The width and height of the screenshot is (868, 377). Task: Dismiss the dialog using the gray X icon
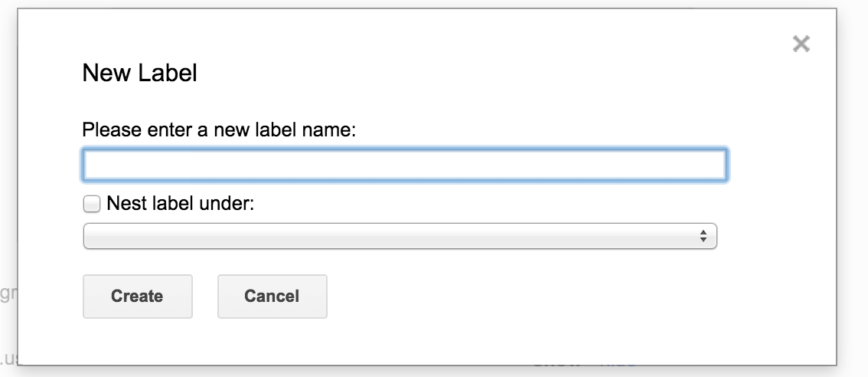801,44
